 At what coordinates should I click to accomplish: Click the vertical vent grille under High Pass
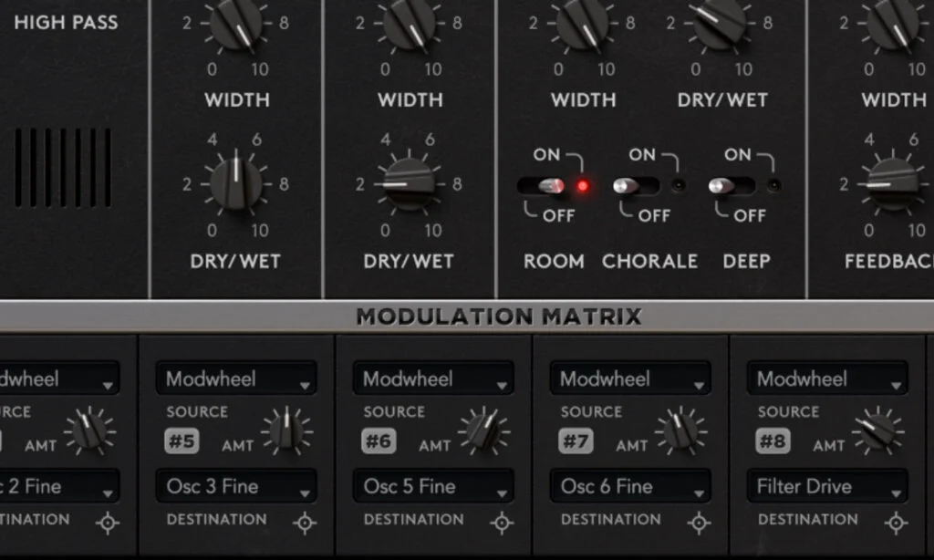coord(63,167)
